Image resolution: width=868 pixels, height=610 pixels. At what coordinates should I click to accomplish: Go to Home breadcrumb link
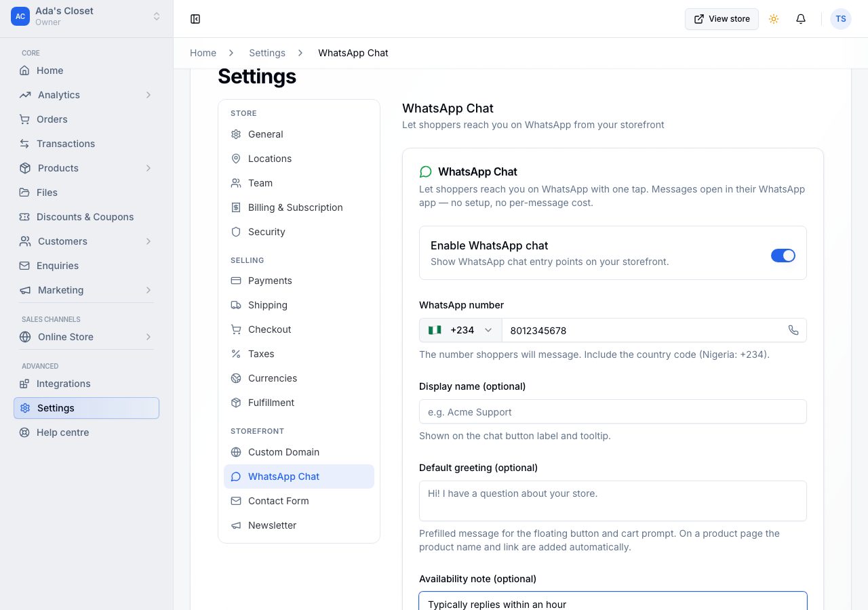(x=203, y=53)
